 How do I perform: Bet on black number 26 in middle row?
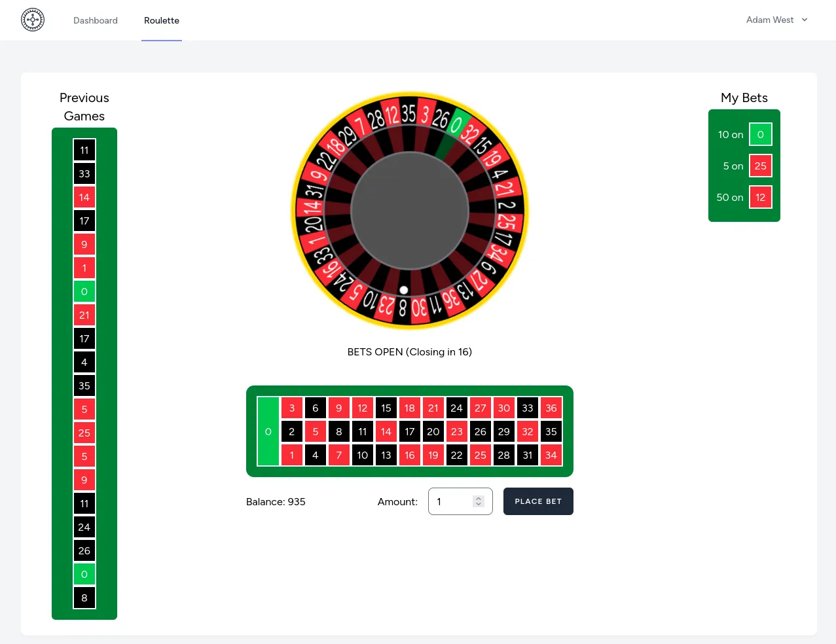click(x=480, y=431)
